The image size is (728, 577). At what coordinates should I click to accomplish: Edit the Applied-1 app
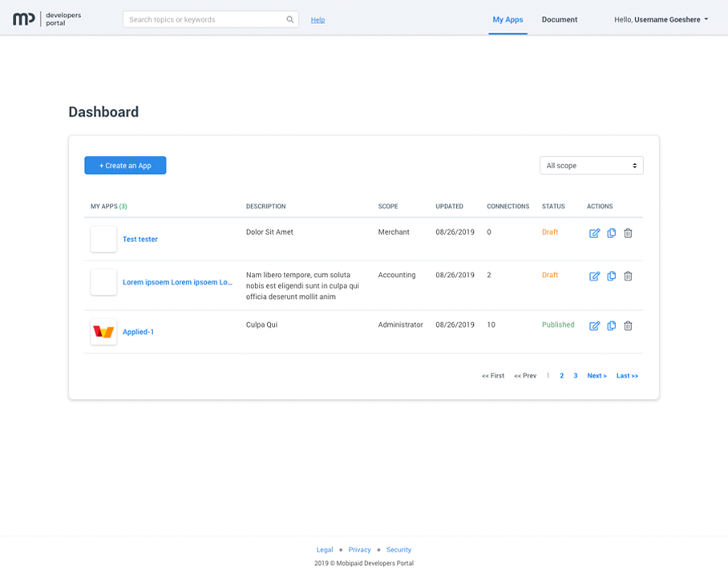(x=594, y=326)
